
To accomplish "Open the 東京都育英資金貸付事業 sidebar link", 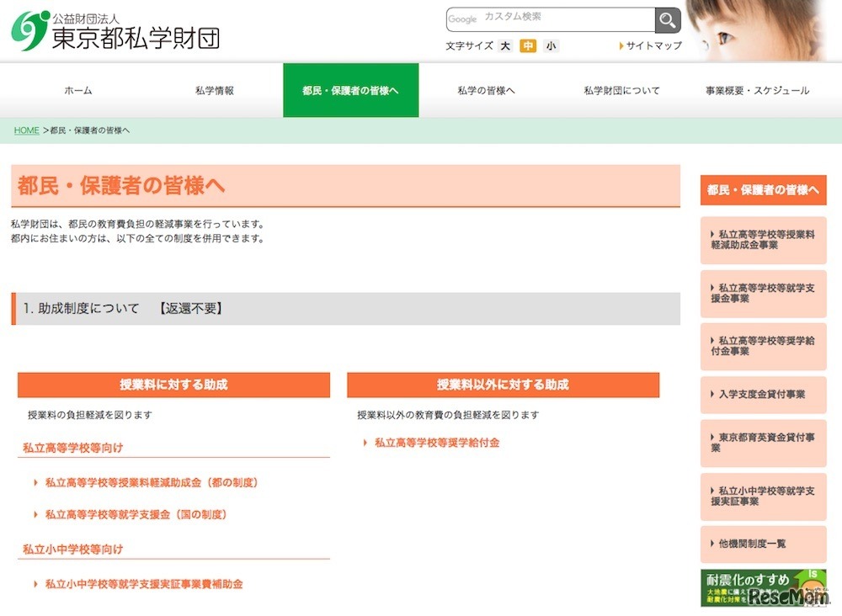I will click(763, 443).
